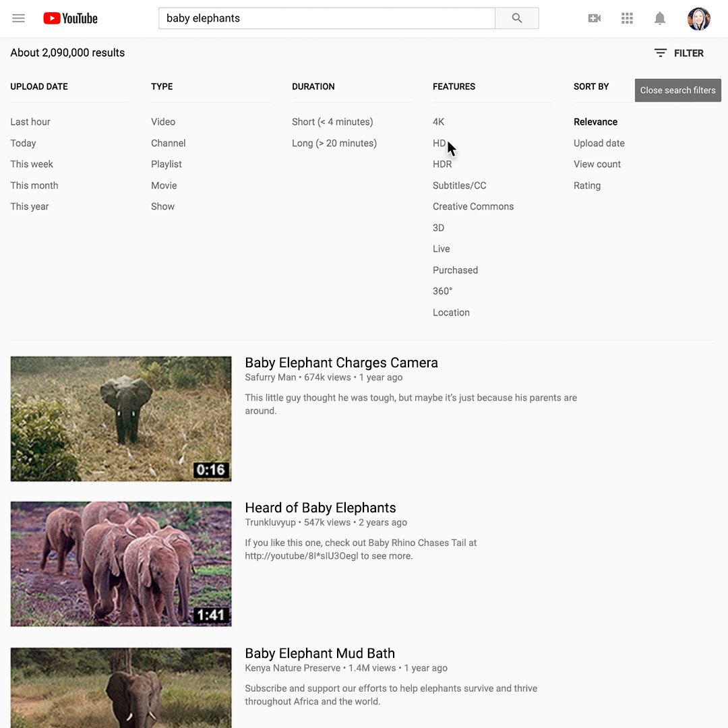Enable the HDR feature filter

(x=442, y=164)
